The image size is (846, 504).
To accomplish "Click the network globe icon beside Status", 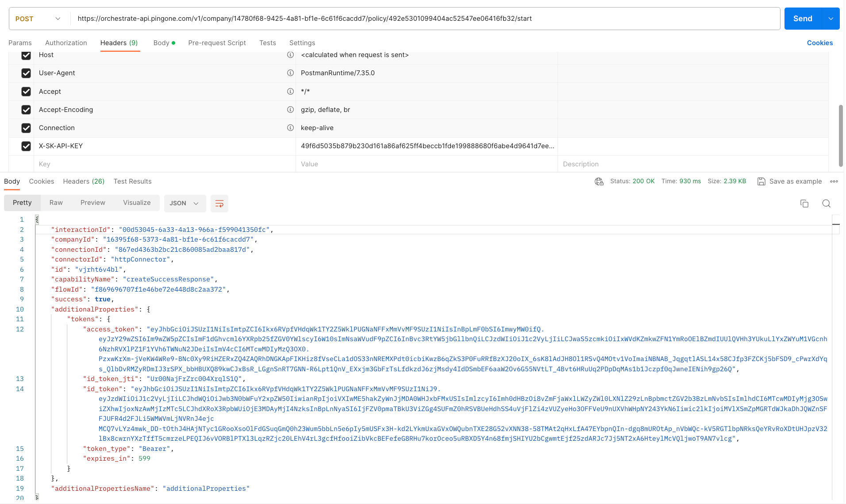I will 599,181.
